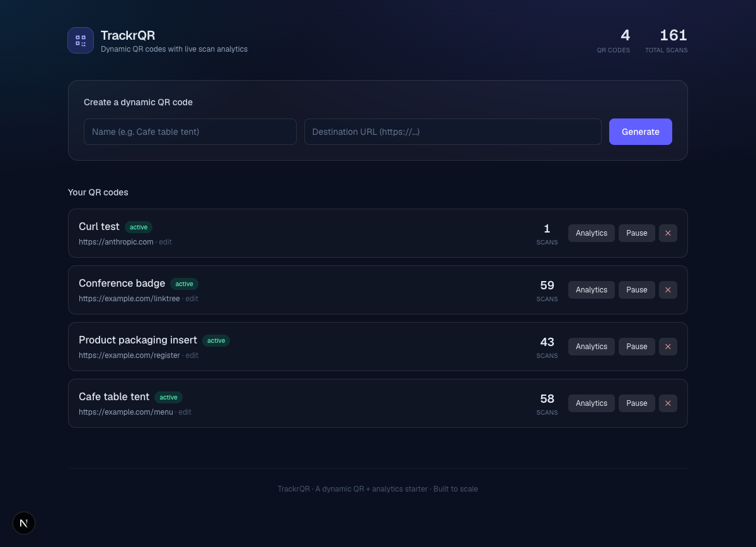
Task: Click the Curl test title
Action: [99, 226]
